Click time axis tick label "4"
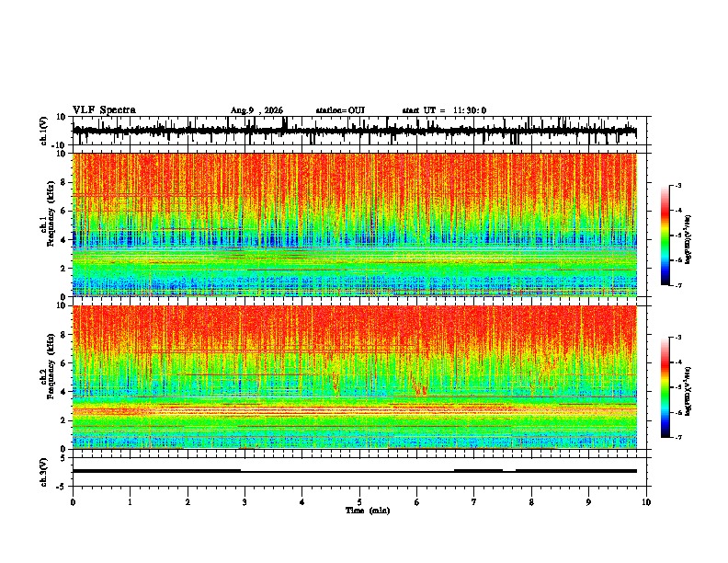This screenshot has width=728, height=563. (302, 502)
